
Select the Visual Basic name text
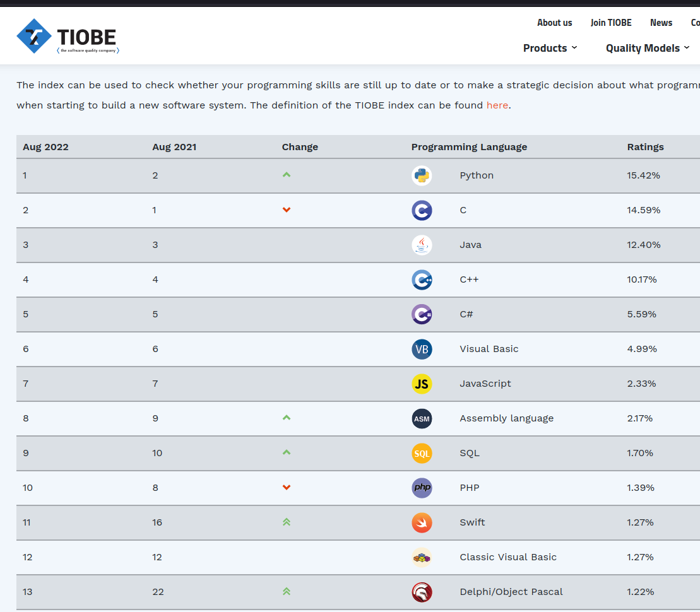(489, 349)
